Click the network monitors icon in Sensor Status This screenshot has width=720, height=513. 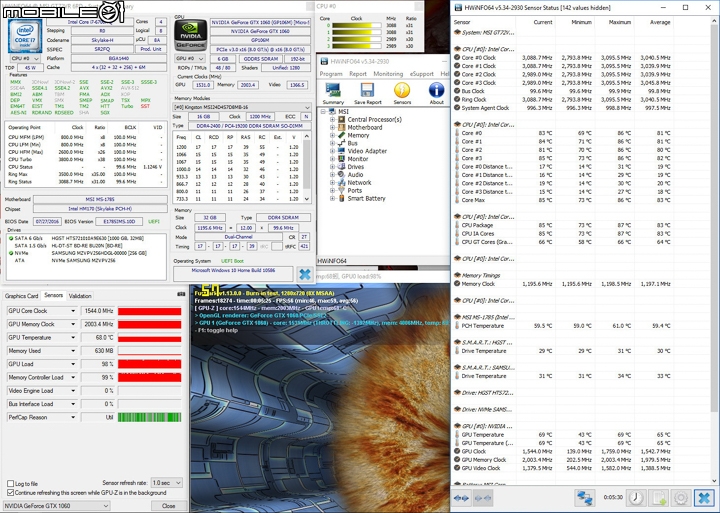[x=585, y=498]
